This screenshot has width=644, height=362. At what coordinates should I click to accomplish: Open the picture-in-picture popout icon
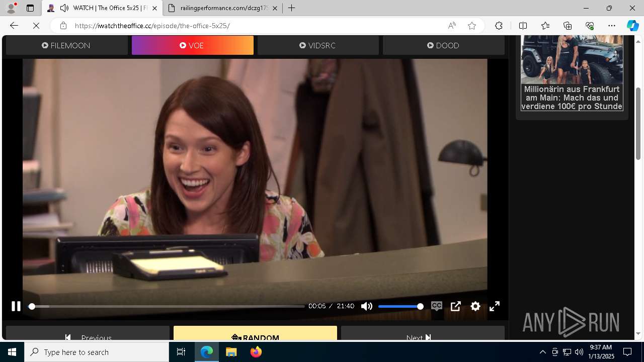(x=456, y=306)
